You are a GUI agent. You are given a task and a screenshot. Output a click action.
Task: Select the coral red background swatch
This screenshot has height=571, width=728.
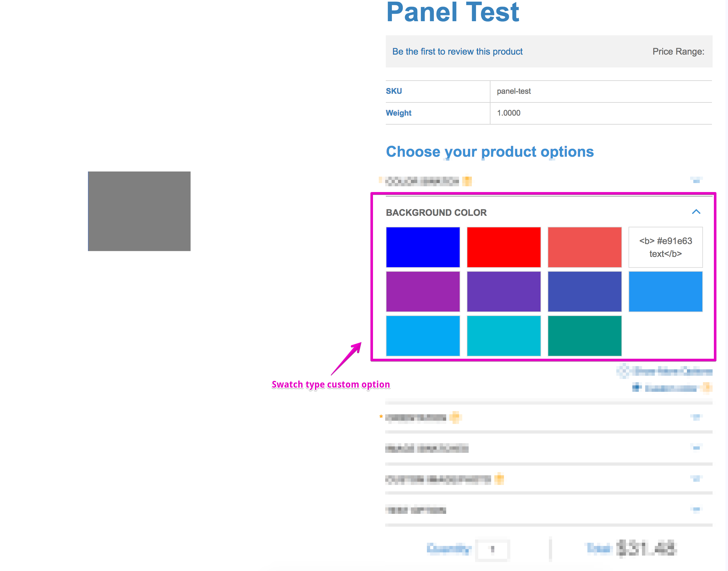[584, 247]
